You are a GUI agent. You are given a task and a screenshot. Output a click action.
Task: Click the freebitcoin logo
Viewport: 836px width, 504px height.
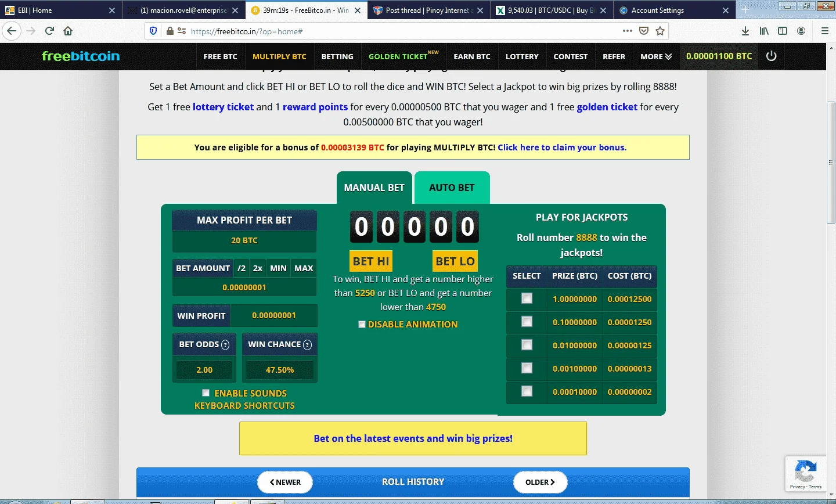click(81, 56)
